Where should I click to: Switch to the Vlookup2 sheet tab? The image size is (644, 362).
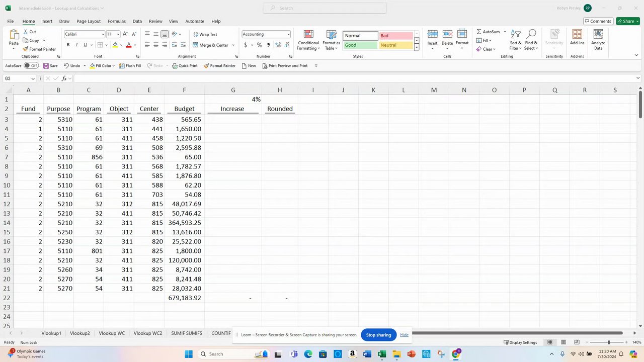pos(80,333)
